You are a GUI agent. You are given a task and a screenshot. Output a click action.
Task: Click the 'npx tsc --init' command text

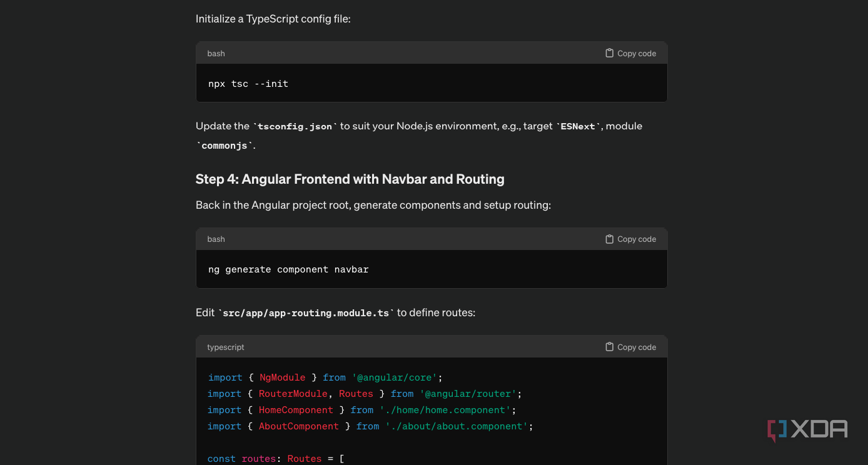point(248,84)
